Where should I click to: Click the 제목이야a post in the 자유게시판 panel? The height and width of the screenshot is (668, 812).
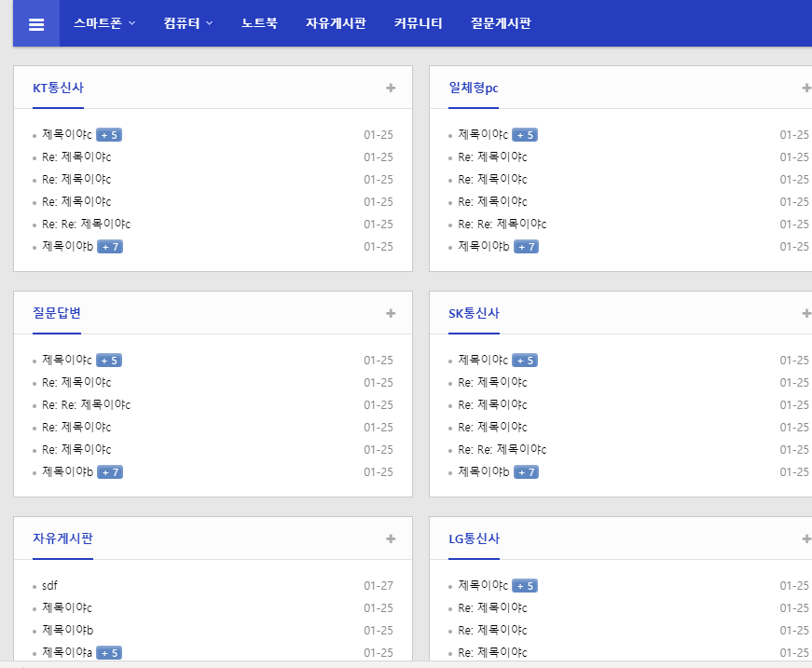67,653
